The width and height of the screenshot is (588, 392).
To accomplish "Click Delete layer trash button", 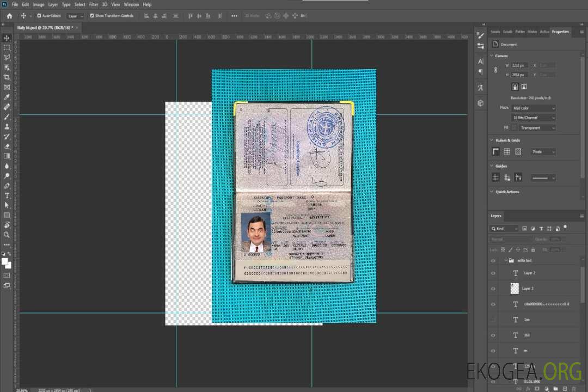I will tap(574, 389).
